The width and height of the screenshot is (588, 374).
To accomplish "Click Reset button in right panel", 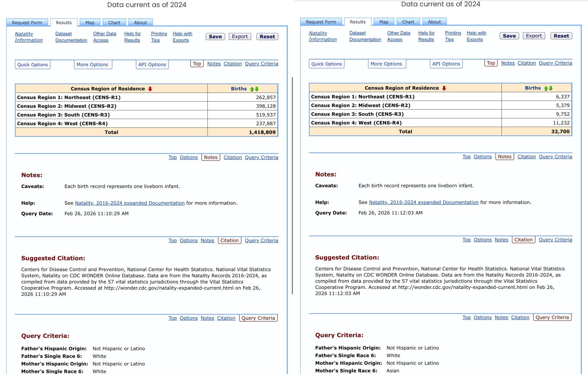I will point(561,36).
